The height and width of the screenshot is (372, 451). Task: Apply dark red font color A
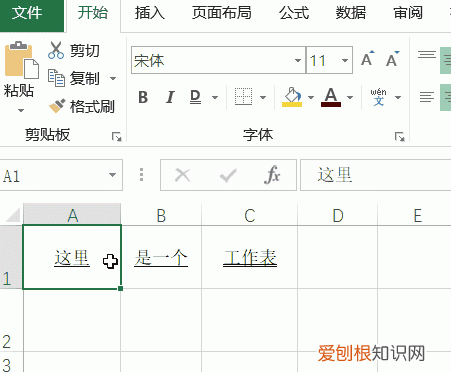[331, 97]
